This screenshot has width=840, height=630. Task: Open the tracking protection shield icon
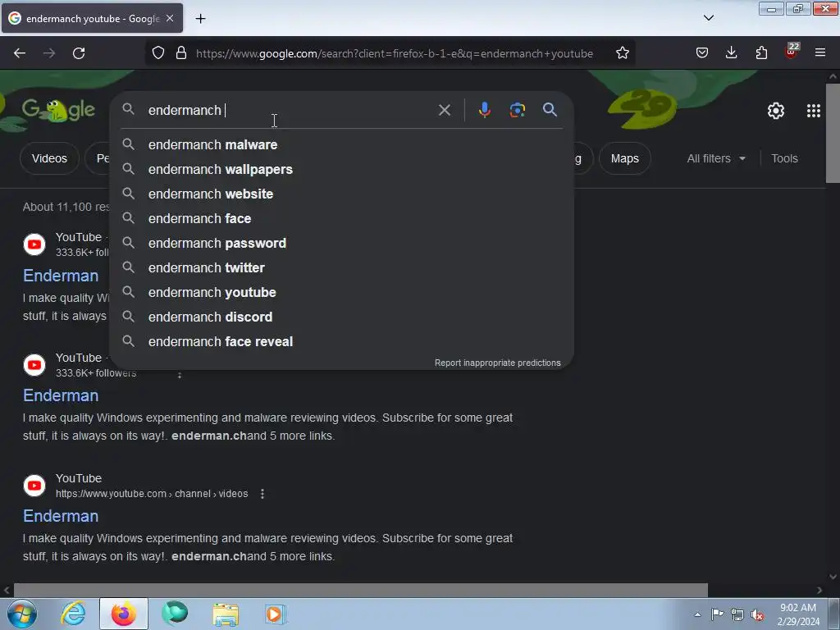(x=158, y=53)
